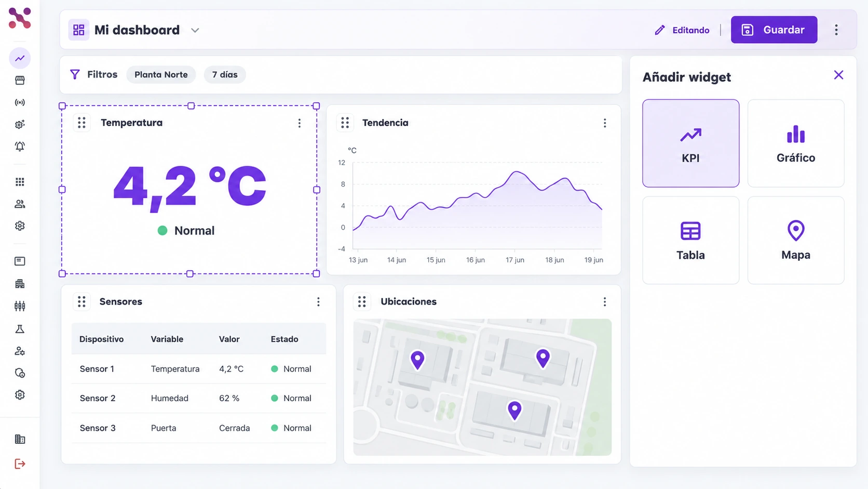
Task: Select the Mapa widget card
Action: 796,241
